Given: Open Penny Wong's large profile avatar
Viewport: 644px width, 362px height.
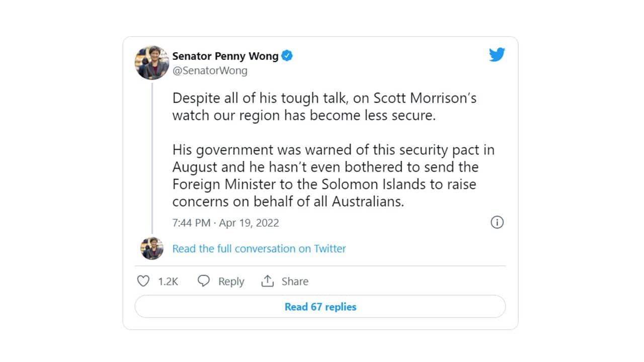Looking at the screenshot, I should (152, 63).
